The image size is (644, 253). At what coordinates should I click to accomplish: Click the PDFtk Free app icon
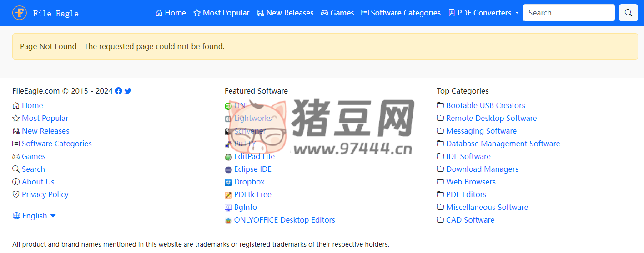point(228,195)
